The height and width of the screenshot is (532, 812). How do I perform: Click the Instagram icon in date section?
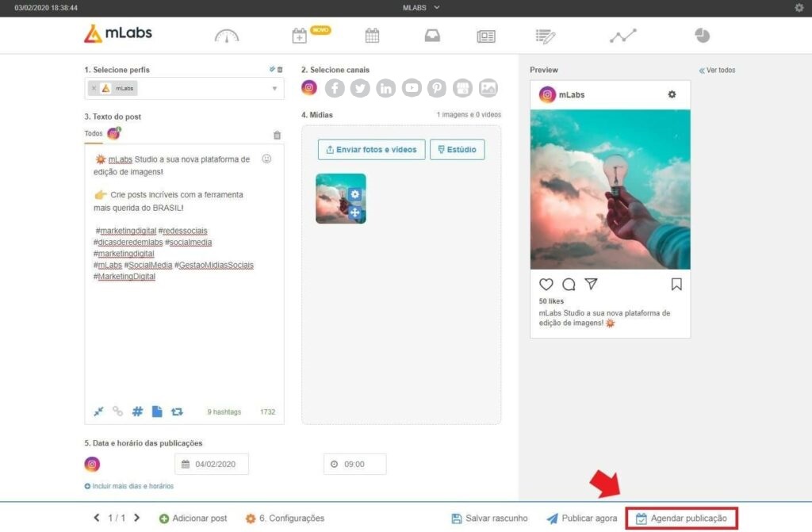(x=92, y=464)
